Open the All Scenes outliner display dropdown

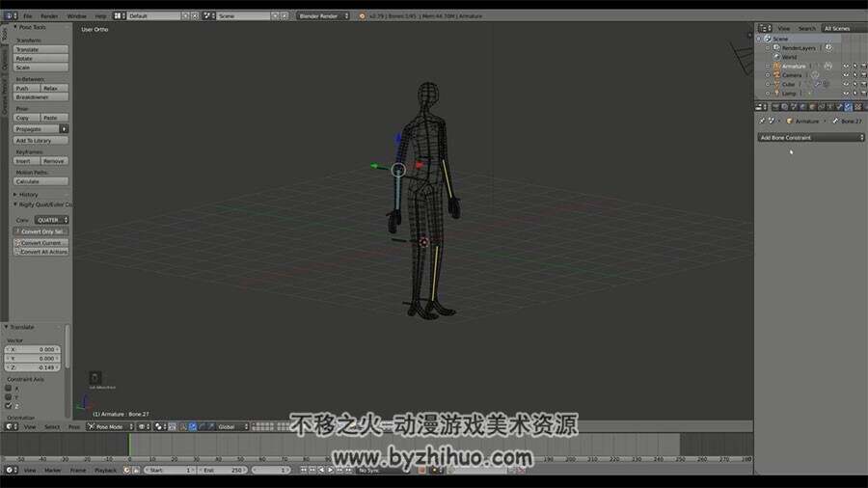point(845,28)
